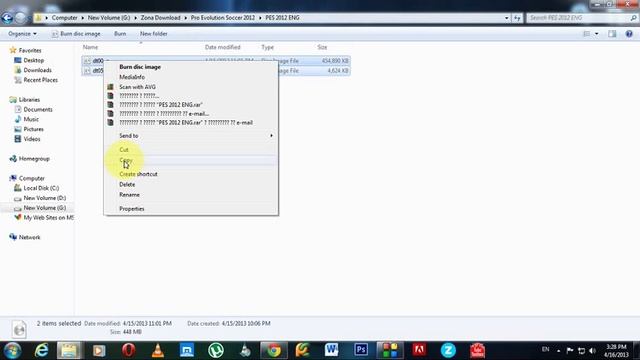Sort by the Size column header
This screenshot has height=360, width=640.
322,47
